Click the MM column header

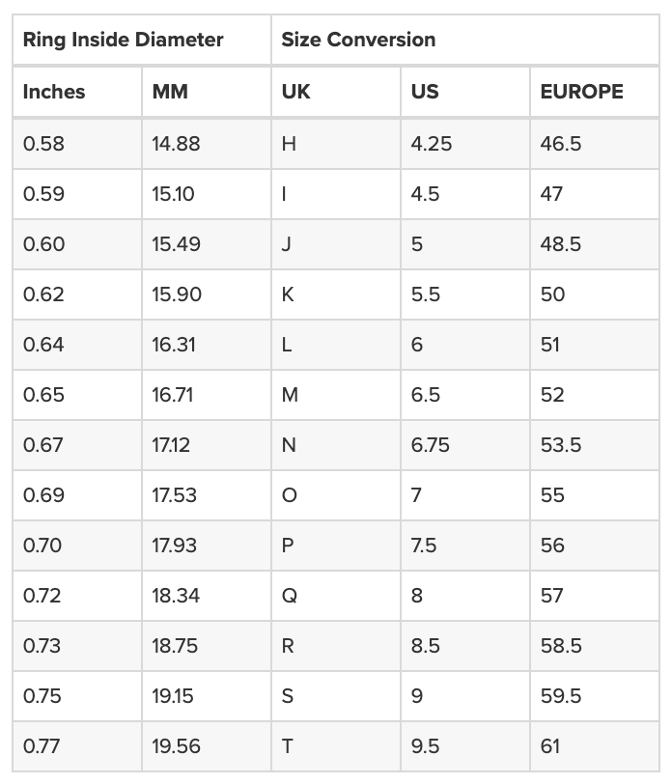207,92
